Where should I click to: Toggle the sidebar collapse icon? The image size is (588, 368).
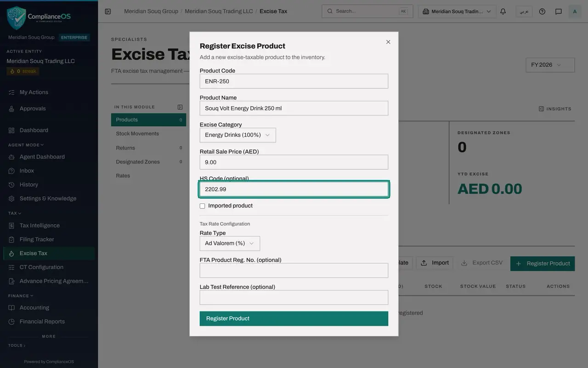point(107,11)
